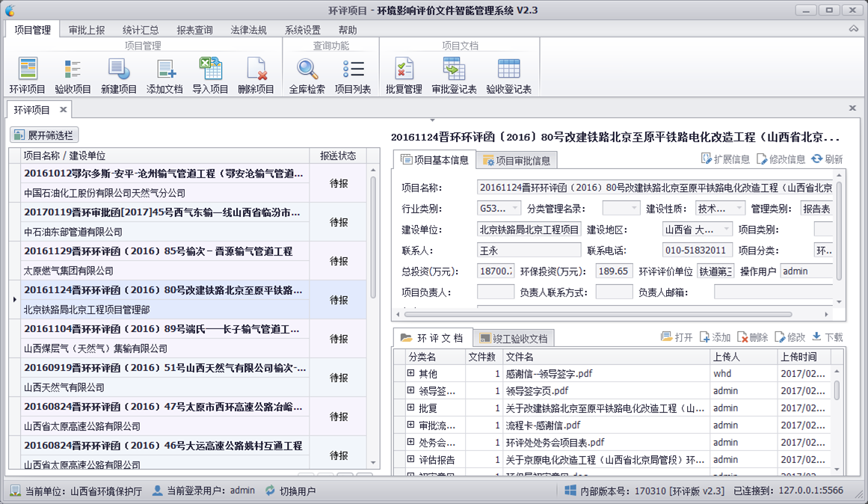Open the 行业类别 dropdown

[x=515, y=209]
